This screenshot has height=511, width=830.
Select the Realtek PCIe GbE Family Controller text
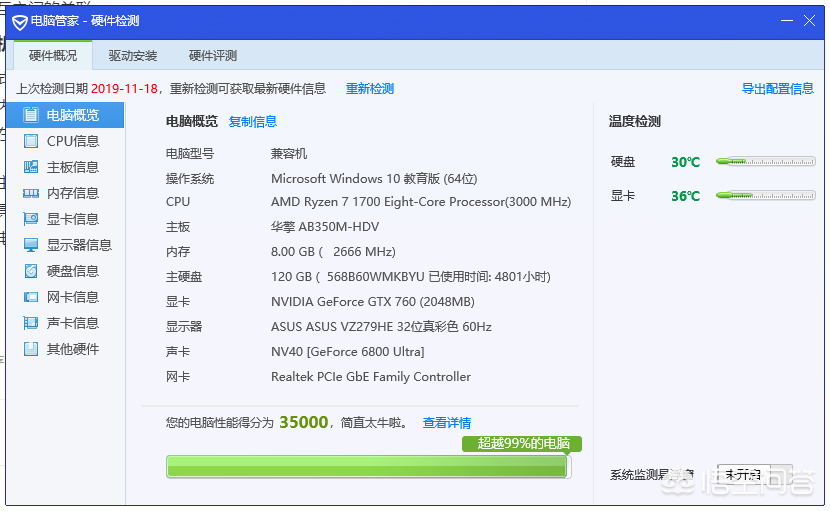[x=371, y=376]
